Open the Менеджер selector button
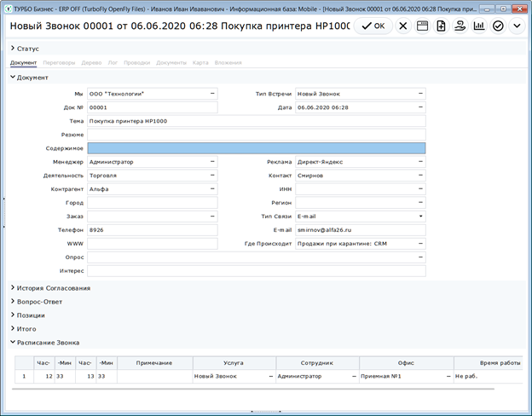 coord(212,162)
